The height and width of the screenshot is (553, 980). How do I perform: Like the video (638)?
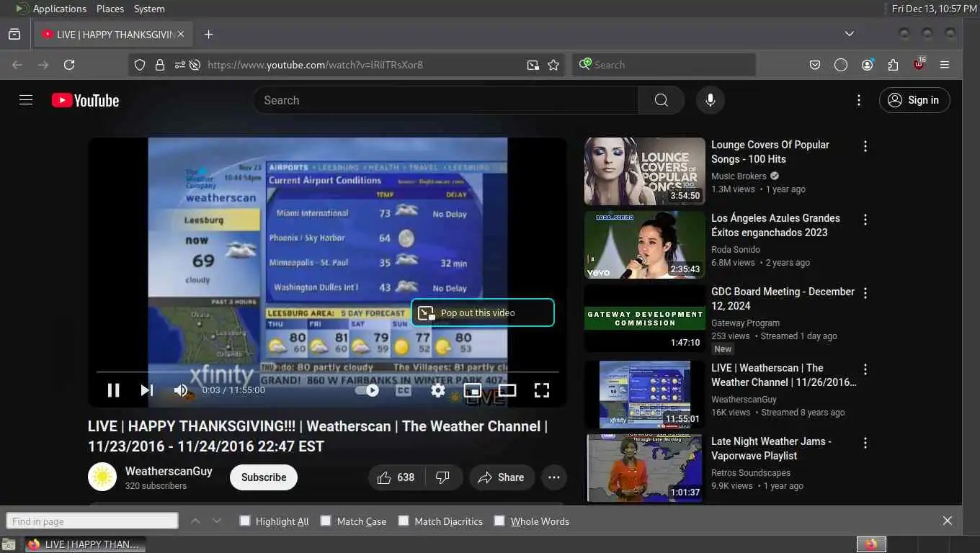(x=396, y=477)
